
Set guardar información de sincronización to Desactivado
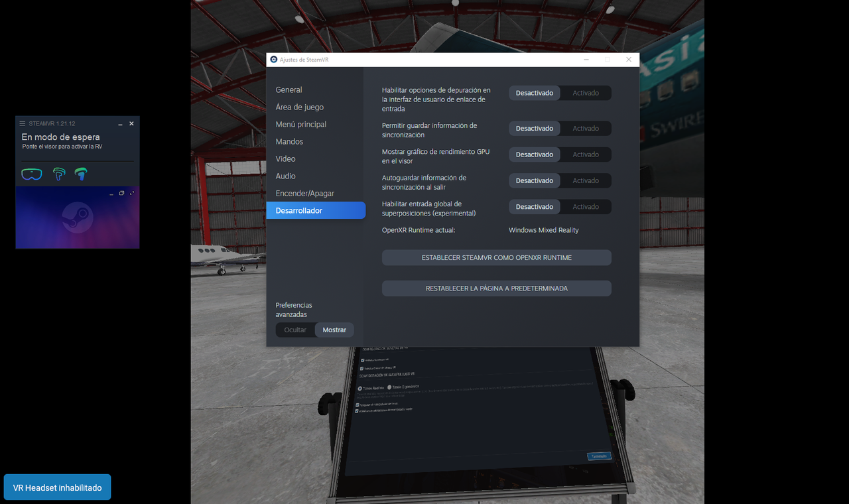click(x=535, y=129)
